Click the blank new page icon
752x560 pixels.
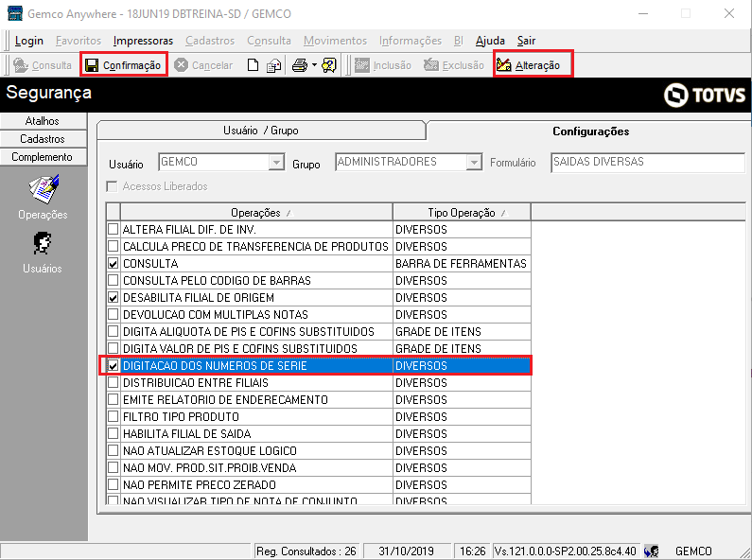[254, 65]
